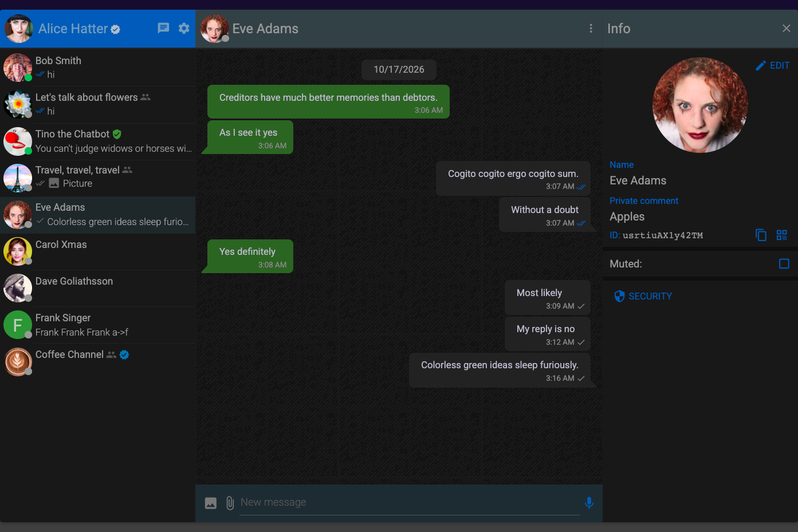
Task: Attach a file using the paperclip icon
Action: [230, 503]
